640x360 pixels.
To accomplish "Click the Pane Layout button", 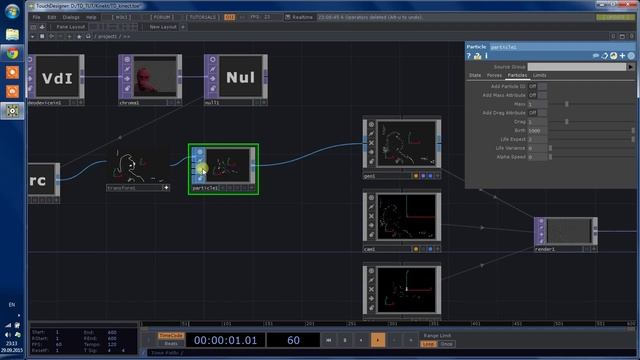I will (x=71, y=27).
